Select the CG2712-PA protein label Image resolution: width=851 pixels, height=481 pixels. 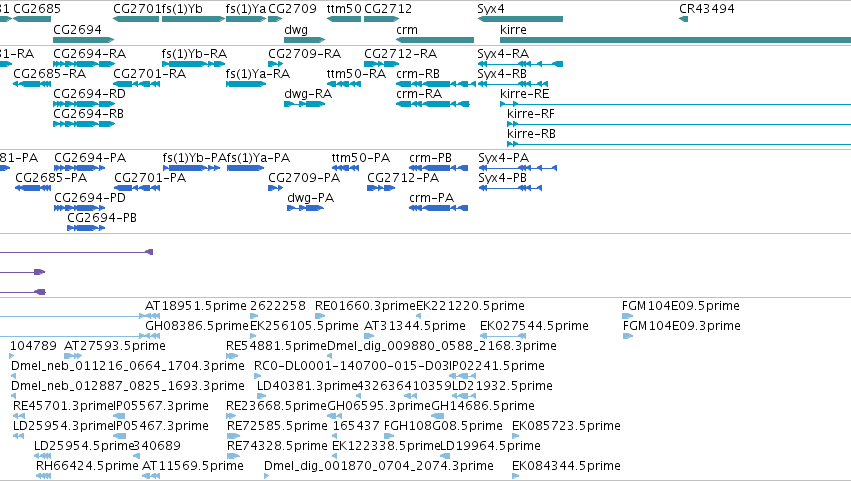(x=403, y=178)
